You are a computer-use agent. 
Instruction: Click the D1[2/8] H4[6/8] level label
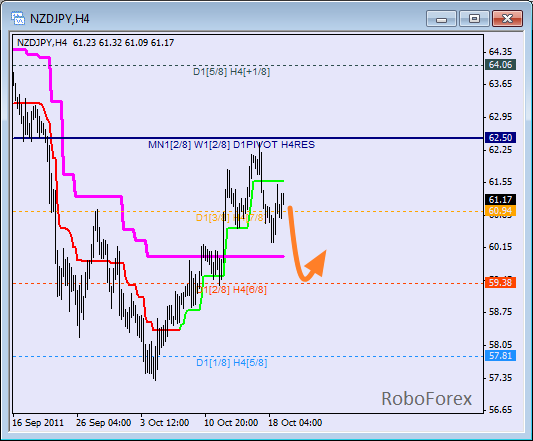point(232,290)
